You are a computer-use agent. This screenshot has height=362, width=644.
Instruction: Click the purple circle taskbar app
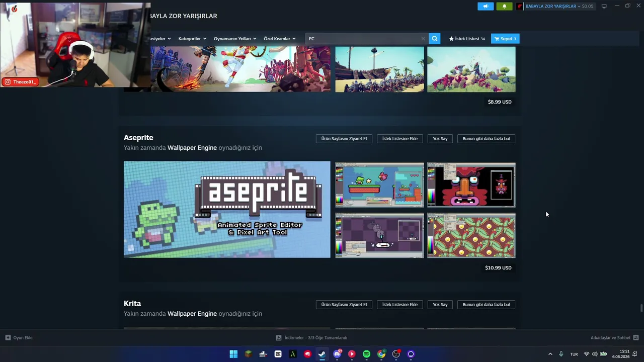coord(411,354)
